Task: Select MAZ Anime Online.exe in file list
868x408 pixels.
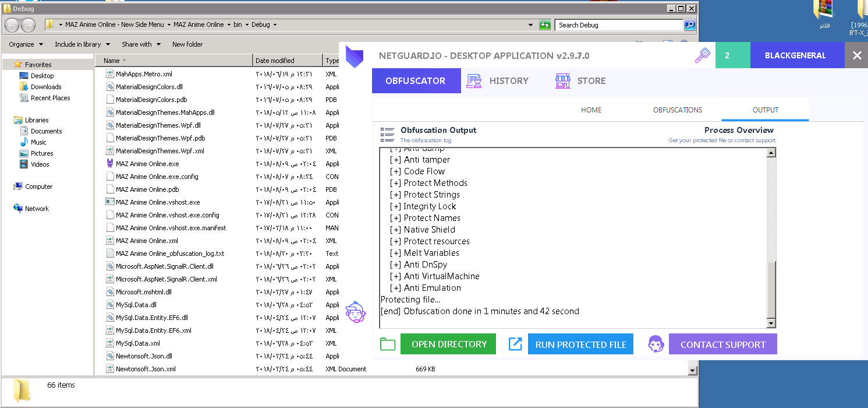Action: pyautogui.click(x=147, y=164)
